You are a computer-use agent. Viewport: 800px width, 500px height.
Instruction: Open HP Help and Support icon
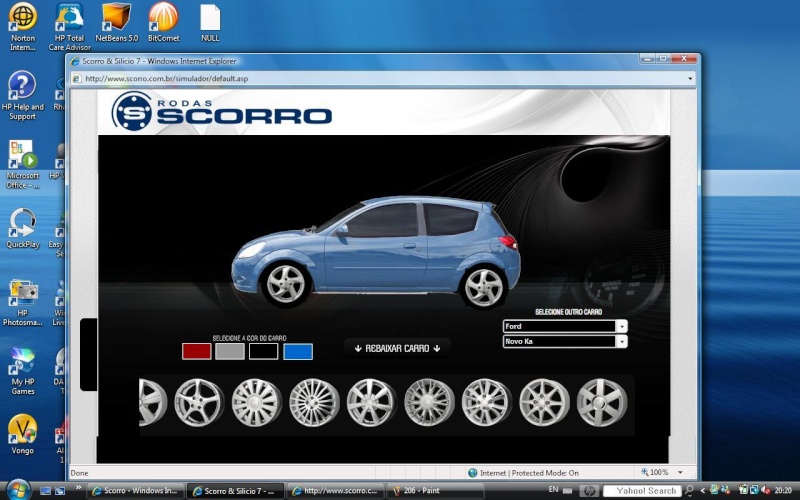22,95
